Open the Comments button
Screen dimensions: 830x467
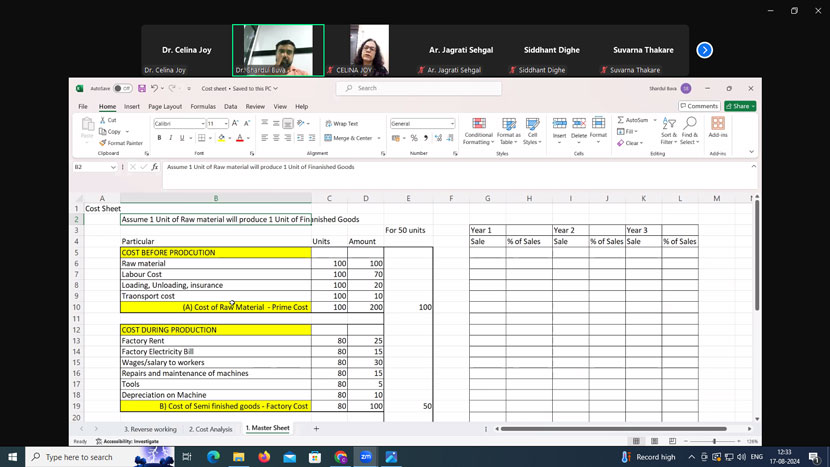[x=699, y=106]
